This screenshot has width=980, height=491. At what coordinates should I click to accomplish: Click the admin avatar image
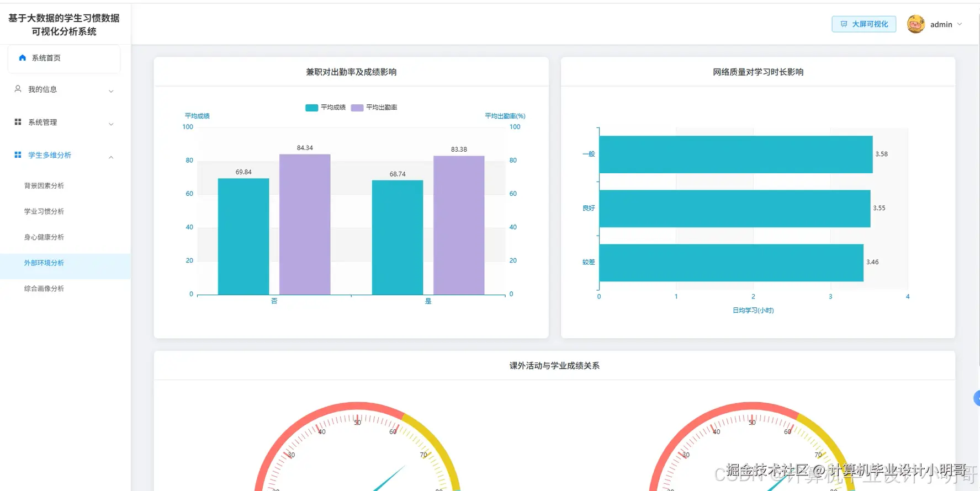(916, 24)
